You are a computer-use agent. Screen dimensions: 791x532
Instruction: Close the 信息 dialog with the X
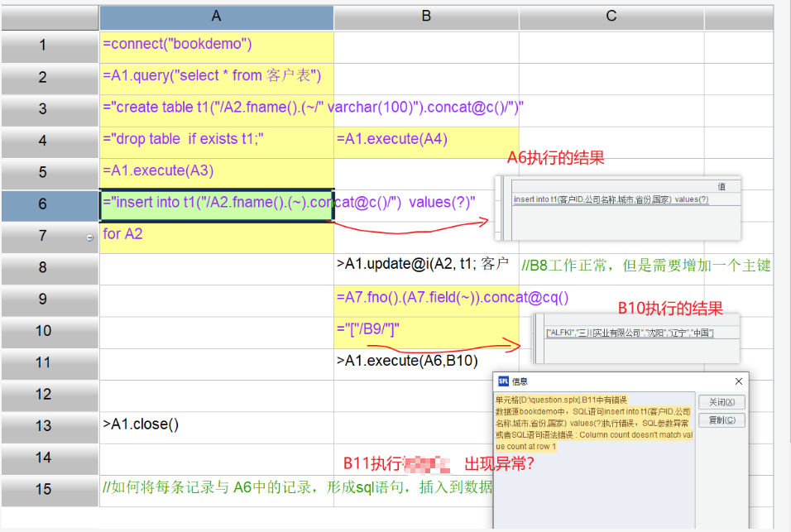tap(738, 381)
